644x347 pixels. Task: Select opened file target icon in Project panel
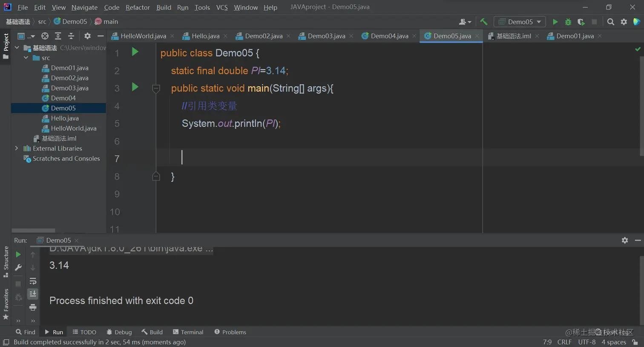pyautogui.click(x=45, y=36)
